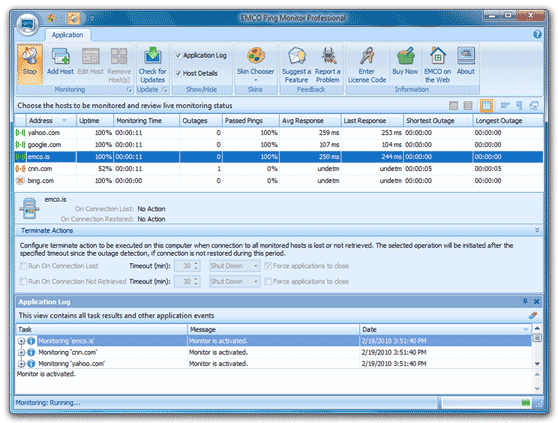Pin the Application Log panel

click(x=525, y=301)
